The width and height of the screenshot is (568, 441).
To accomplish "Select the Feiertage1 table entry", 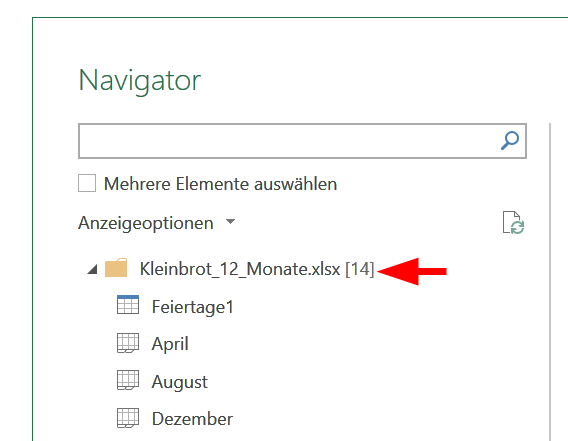I will (192, 307).
